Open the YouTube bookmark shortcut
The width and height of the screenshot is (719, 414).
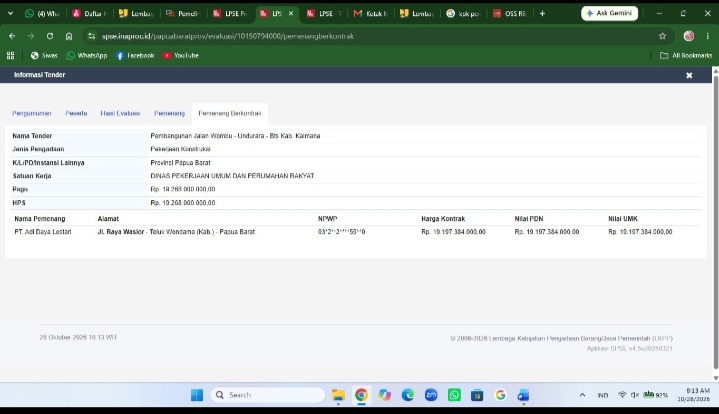click(181, 55)
